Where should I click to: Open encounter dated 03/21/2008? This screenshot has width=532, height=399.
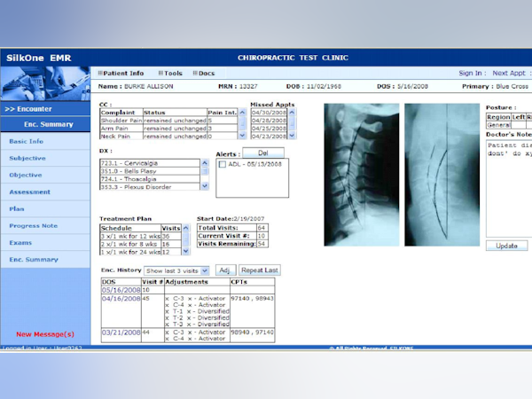(121, 332)
